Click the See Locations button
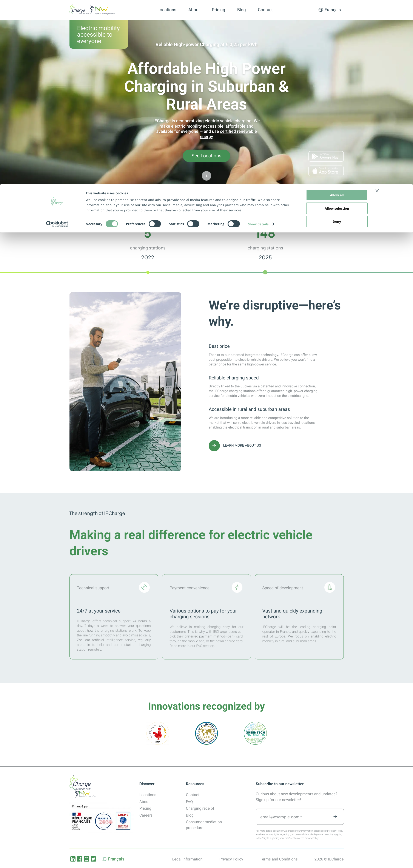Screen dimensions: 413x868 tap(206, 156)
